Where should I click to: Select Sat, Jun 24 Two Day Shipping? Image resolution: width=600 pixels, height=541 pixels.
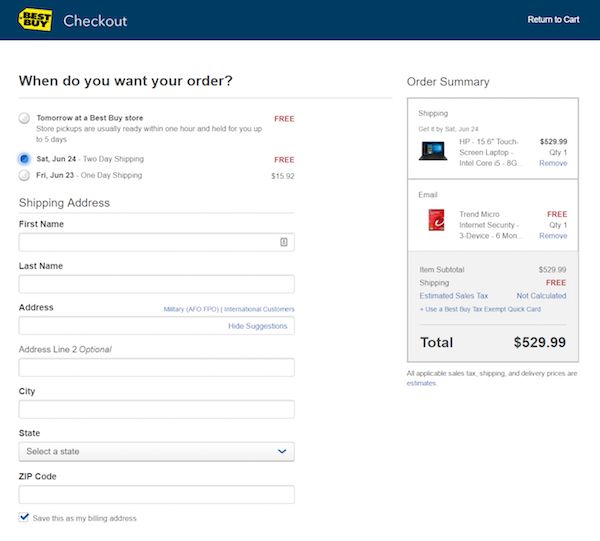coord(24,158)
